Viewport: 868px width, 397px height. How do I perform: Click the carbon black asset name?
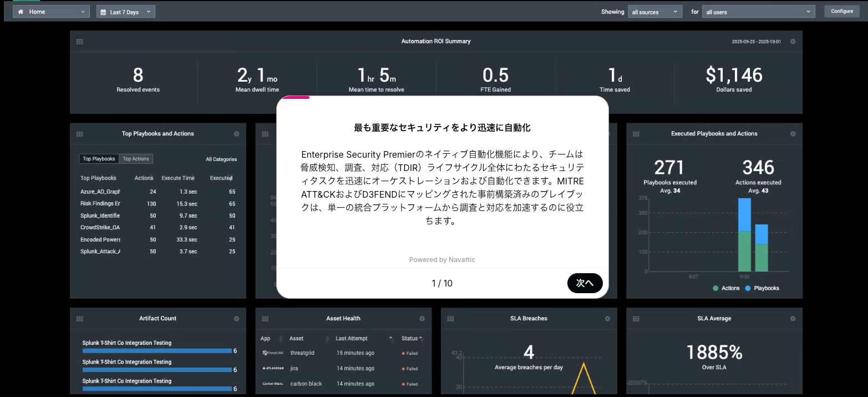click(306, 384)
